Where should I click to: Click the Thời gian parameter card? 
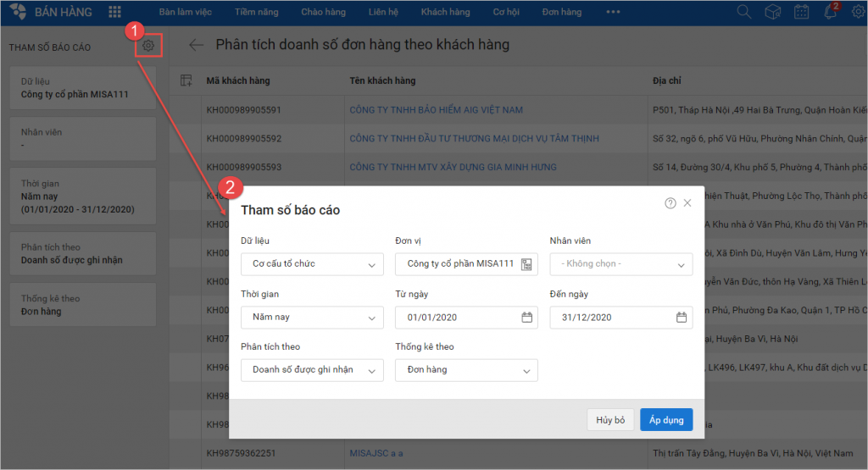[x=82, y=196]
